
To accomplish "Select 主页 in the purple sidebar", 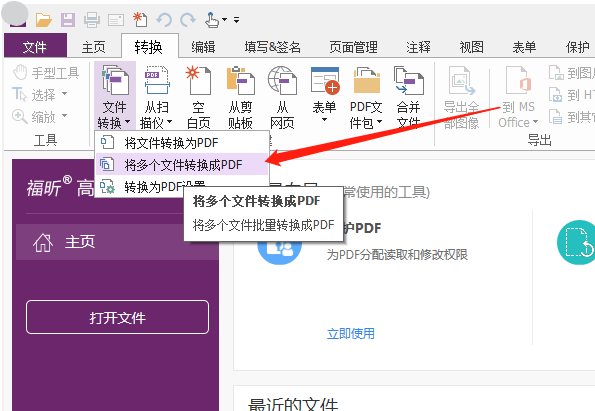I will (117, 242).
